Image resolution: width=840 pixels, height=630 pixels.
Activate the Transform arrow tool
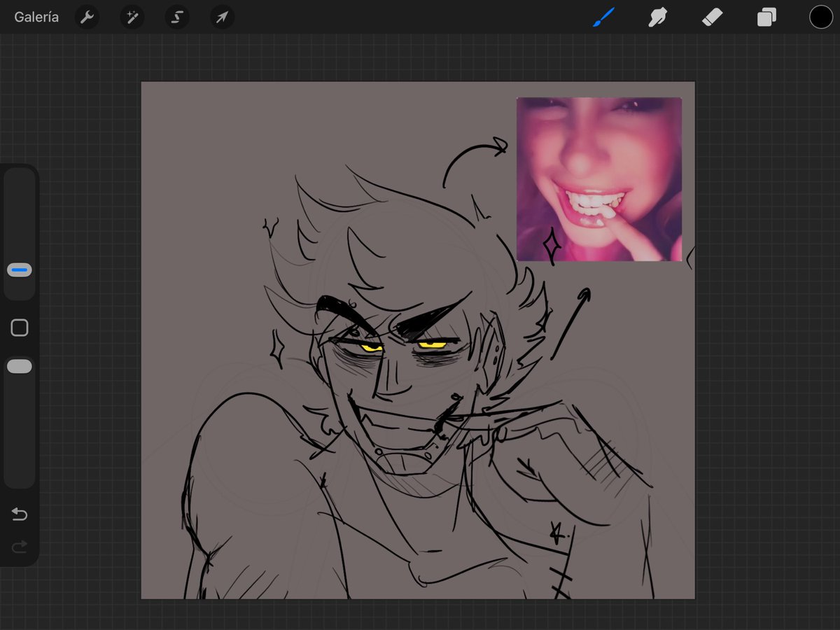(x=222, y=17)
